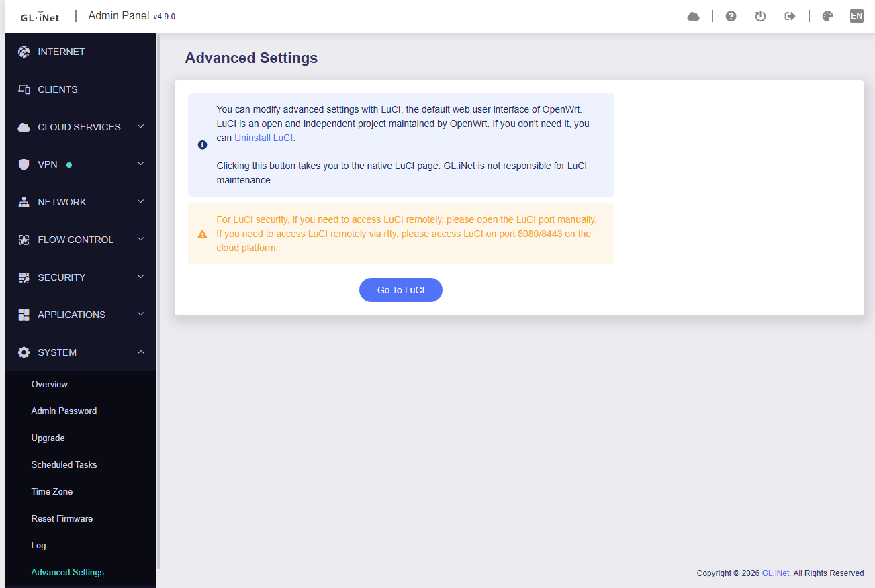Expand the Cloud Services menu chevron
The image size is (875, 588).
coord(141,126)
